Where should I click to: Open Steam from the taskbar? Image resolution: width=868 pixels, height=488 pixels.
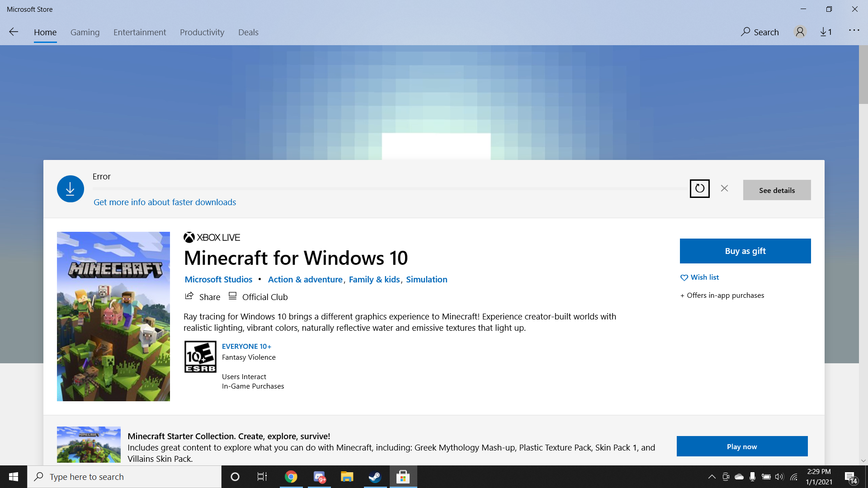point(375,477)
